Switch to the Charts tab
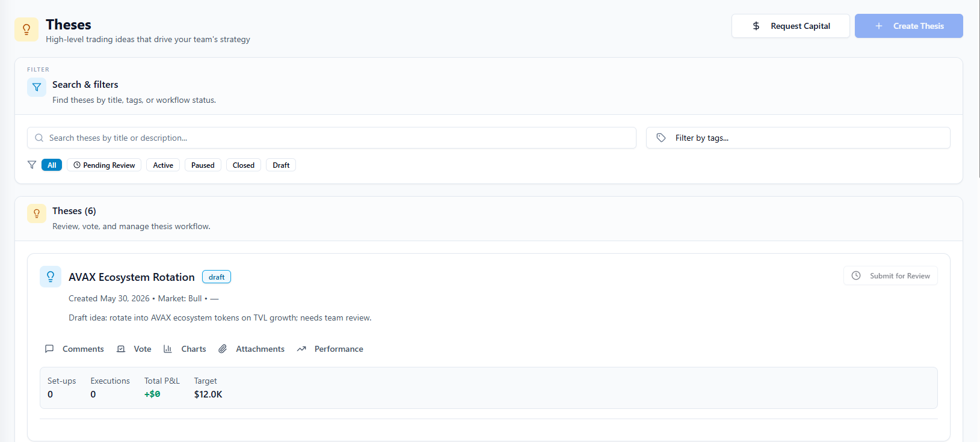The height and width of the screenshot is (442, 980). coord(185,349)
